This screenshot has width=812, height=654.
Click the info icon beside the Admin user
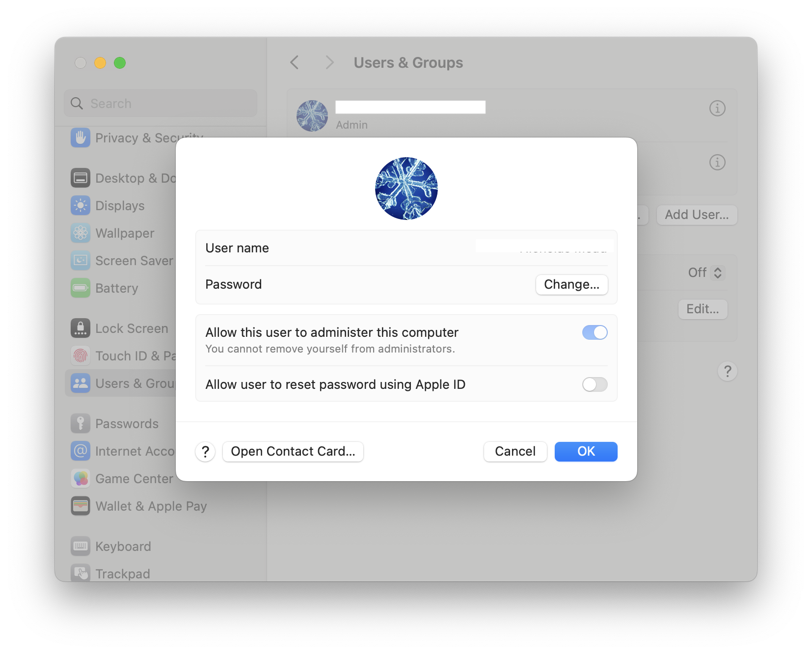coord(717,109)
